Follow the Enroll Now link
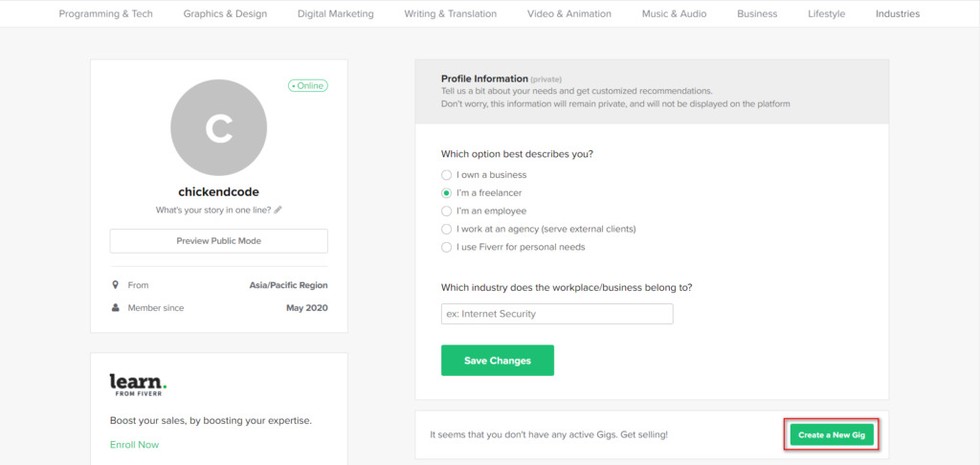 tap(134, 445)
